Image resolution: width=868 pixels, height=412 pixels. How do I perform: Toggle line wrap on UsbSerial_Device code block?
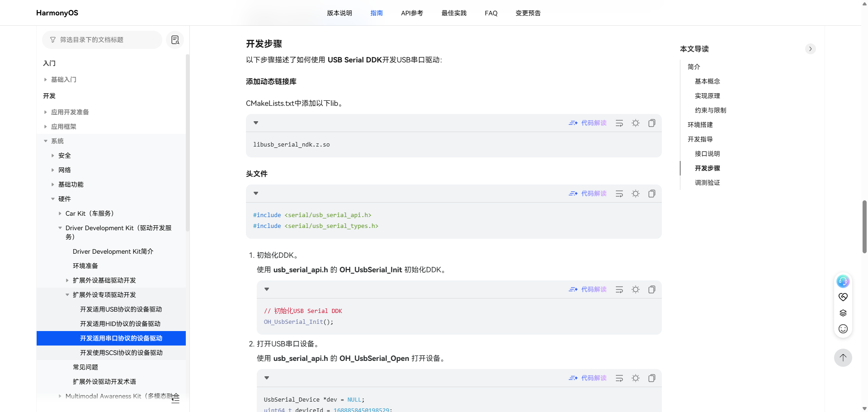pos(619,378)
